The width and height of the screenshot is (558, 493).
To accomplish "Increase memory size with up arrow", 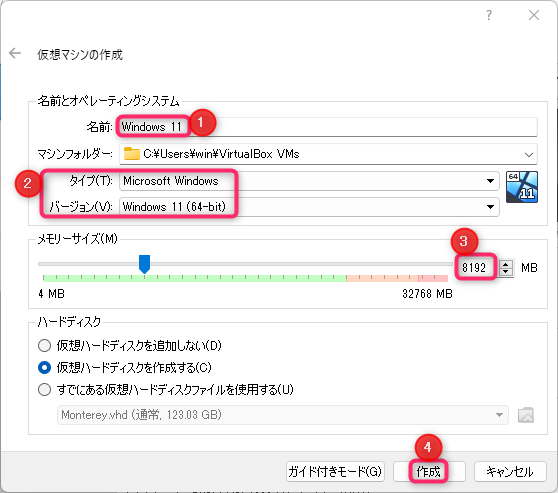I will tap(505, 264).
